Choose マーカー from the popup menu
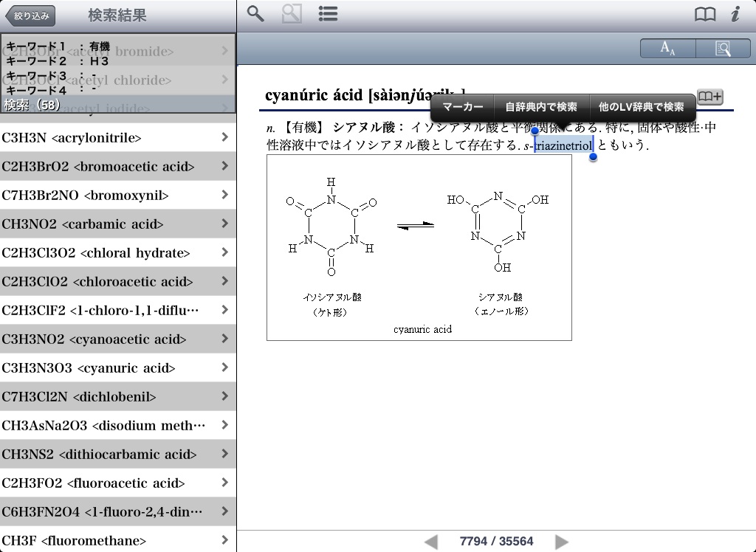This screenshot has width=756, height=552. [463, 107]
